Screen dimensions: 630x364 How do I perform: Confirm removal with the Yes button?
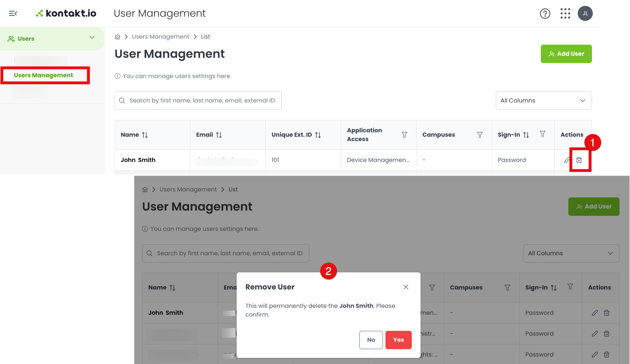click(x=398, y=340)
